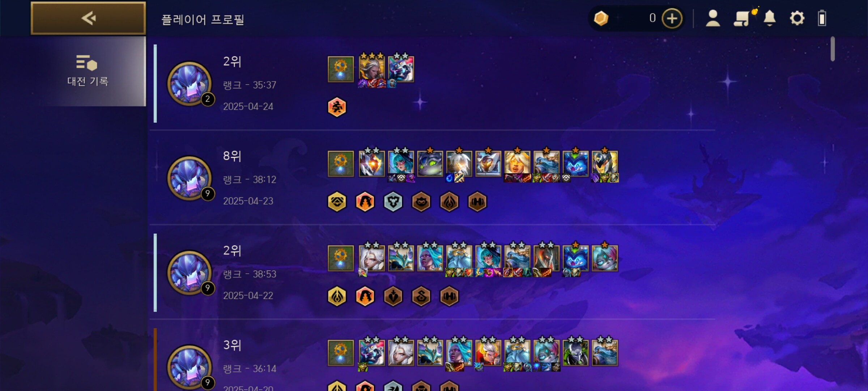Click the vertical scrollbar handle on right
The width and height of the screenshot is (868, 391).
coord(833,49)
